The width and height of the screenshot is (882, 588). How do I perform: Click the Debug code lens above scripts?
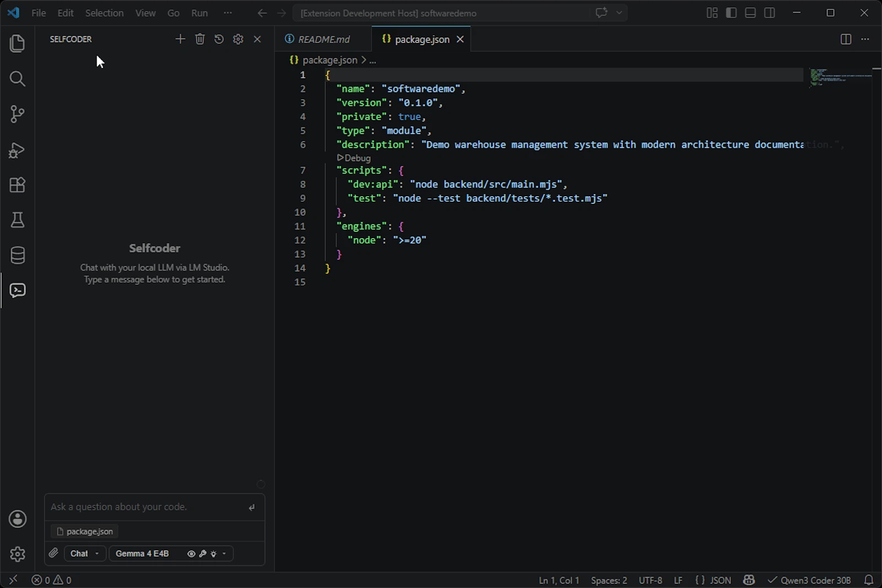coord(354,158)
